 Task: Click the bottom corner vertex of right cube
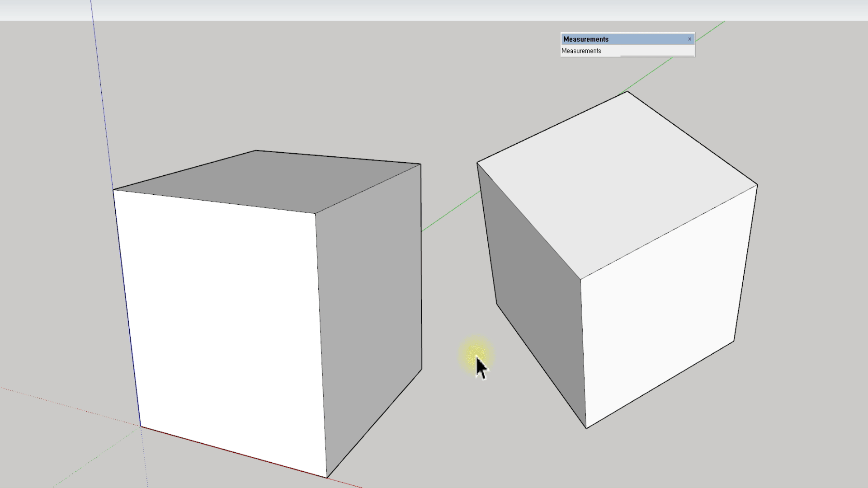click(x=586, y=428)
